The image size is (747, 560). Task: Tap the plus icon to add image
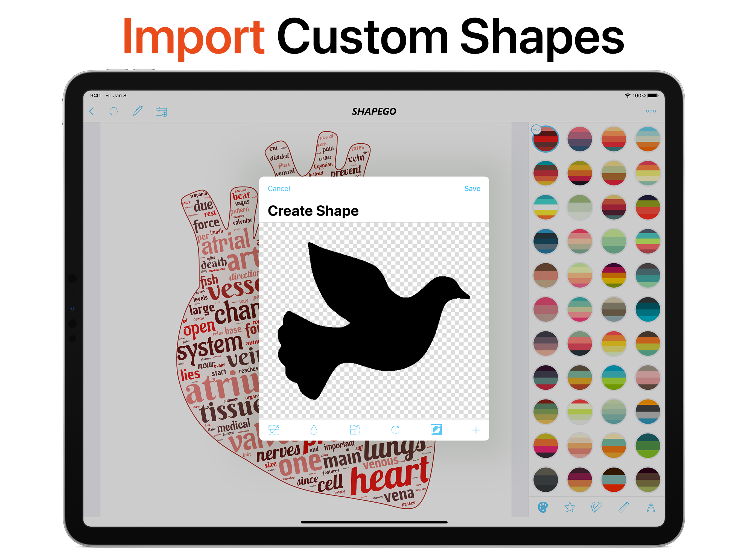pyautogui.click(x=476, y=430)
